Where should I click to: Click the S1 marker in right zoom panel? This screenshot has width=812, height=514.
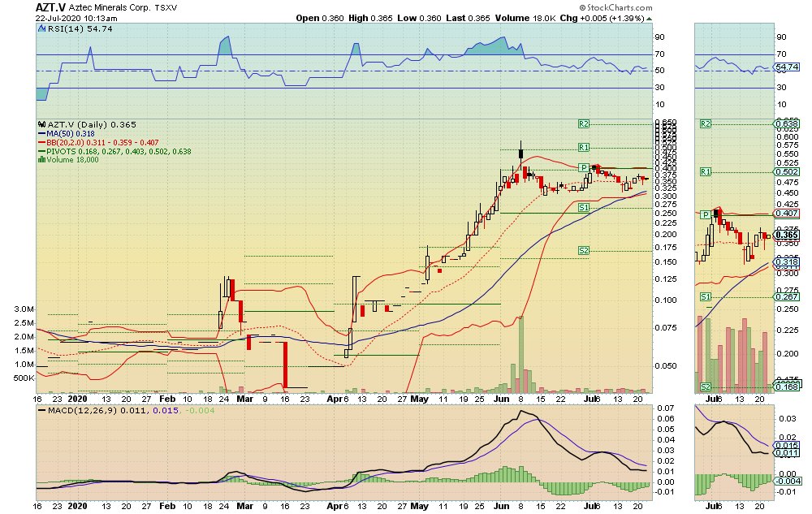(x=706, y=296)
